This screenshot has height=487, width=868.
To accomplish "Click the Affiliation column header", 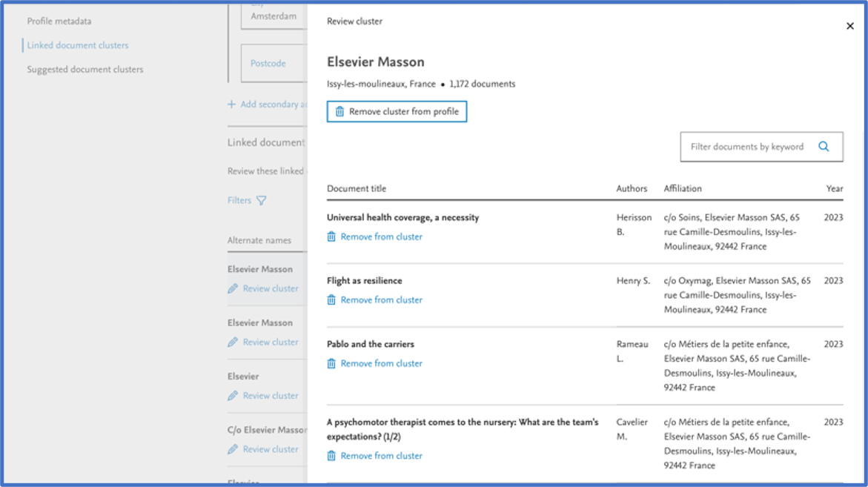I will click(683, 189).
